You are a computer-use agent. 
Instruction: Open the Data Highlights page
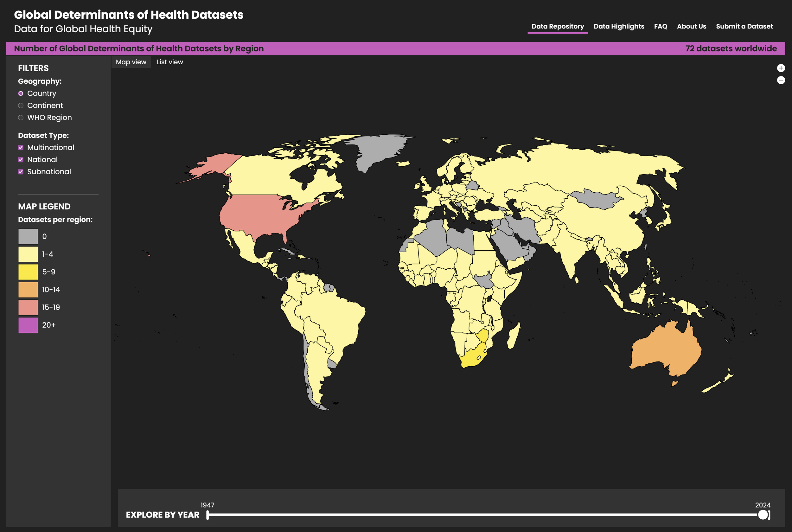click(x=619, y=26)
